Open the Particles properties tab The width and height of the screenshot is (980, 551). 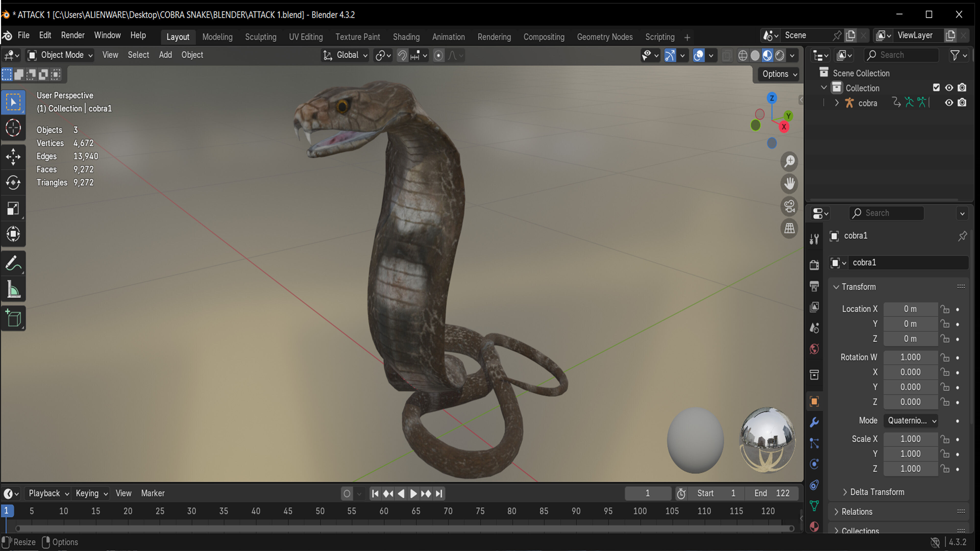coord(814,443)
